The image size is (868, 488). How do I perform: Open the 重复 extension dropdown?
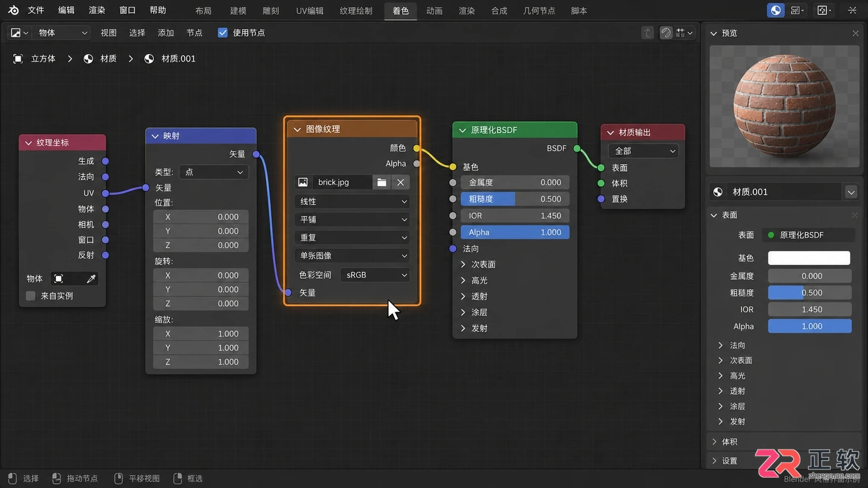352,237
